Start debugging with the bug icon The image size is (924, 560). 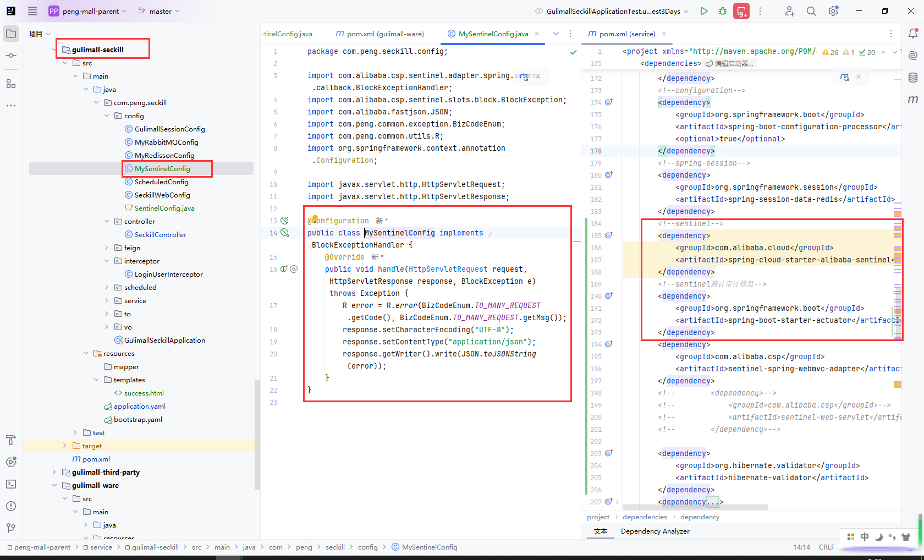(x=723, y=11)
